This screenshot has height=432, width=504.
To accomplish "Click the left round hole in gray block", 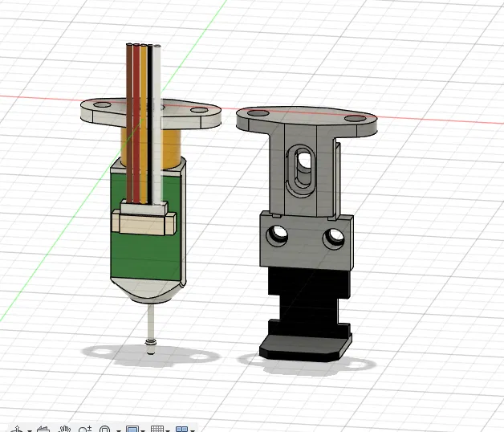I will click(277, 236).
